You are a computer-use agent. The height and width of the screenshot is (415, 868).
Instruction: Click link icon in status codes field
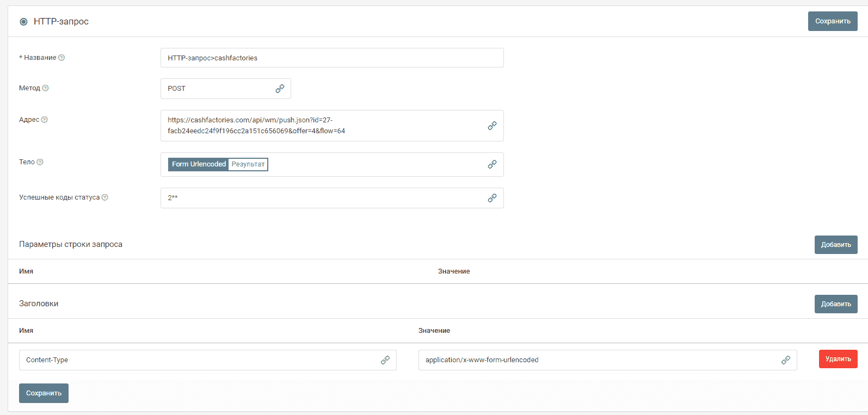pyautogui.click(x=492, y=198)
